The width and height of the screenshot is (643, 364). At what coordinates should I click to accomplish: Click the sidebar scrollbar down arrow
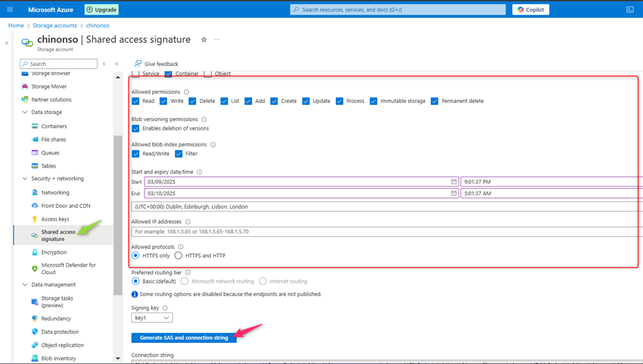pyautogui.click(x=117, y=359)
